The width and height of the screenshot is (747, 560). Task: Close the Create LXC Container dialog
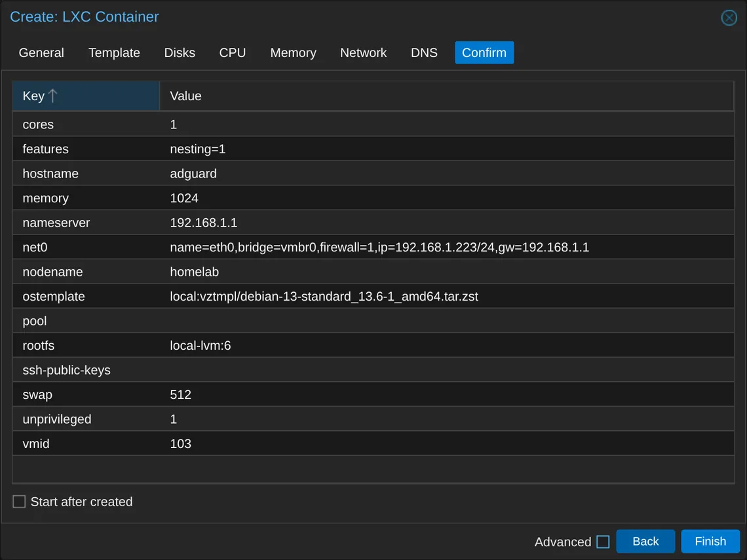(x=729, y=18)
